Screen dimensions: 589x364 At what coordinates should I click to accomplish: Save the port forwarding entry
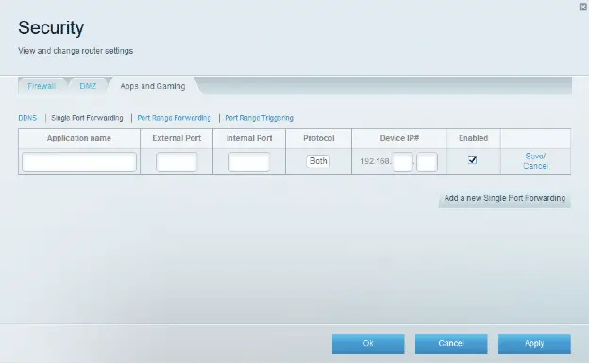535,157
